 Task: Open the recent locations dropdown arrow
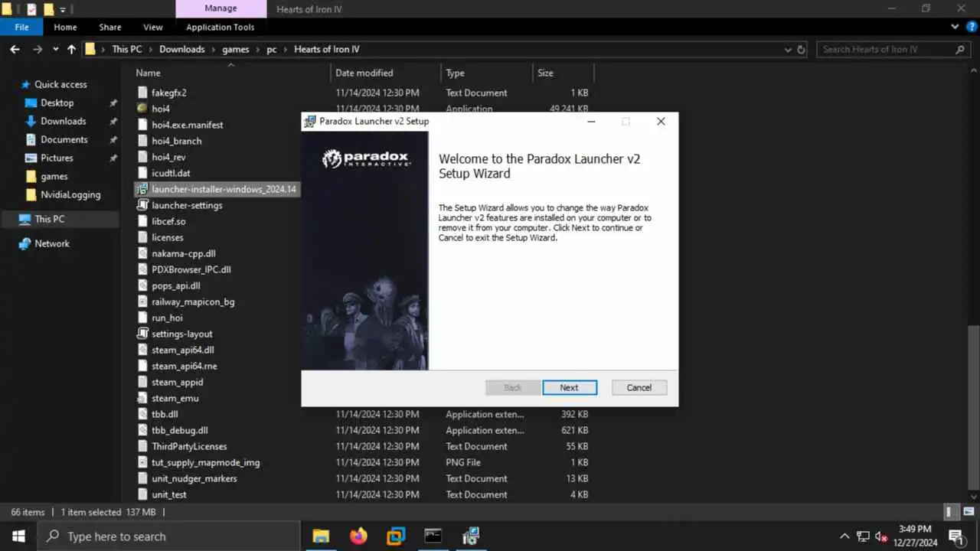point(55,49)
